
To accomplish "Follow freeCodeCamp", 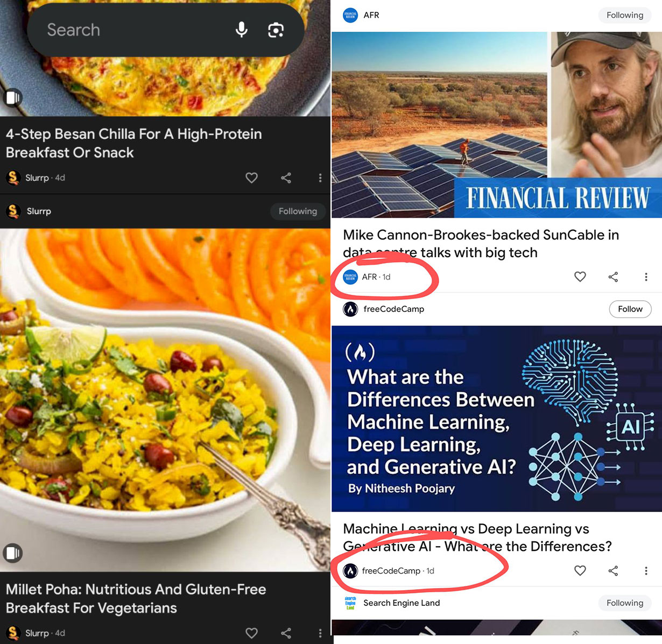I will [630, 309].
